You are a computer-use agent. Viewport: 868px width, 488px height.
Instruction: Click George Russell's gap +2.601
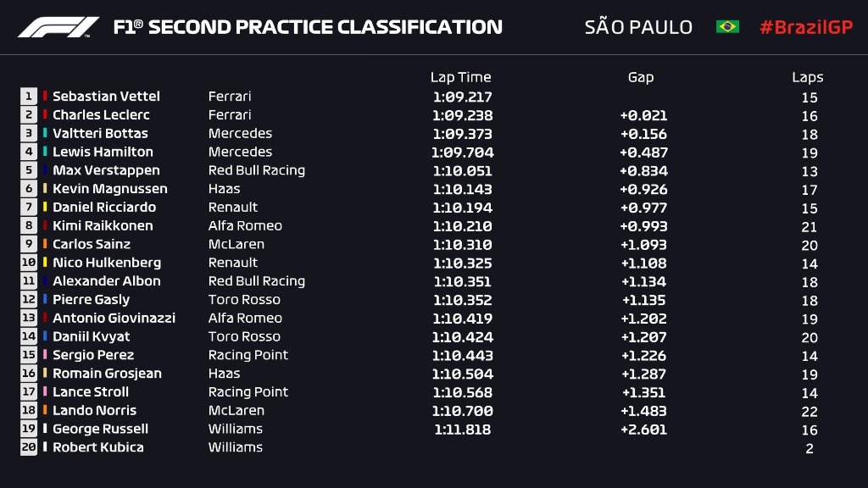(x=644, y=430)
